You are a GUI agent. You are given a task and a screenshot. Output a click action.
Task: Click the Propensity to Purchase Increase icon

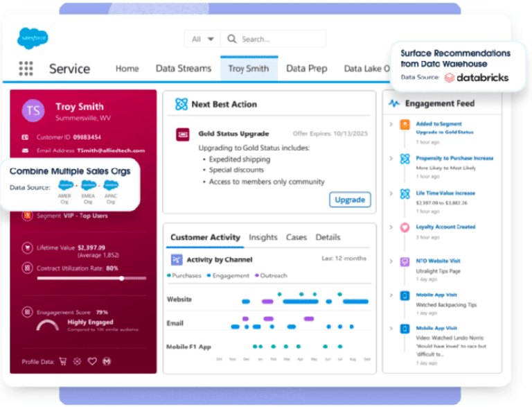pos(405,159)
